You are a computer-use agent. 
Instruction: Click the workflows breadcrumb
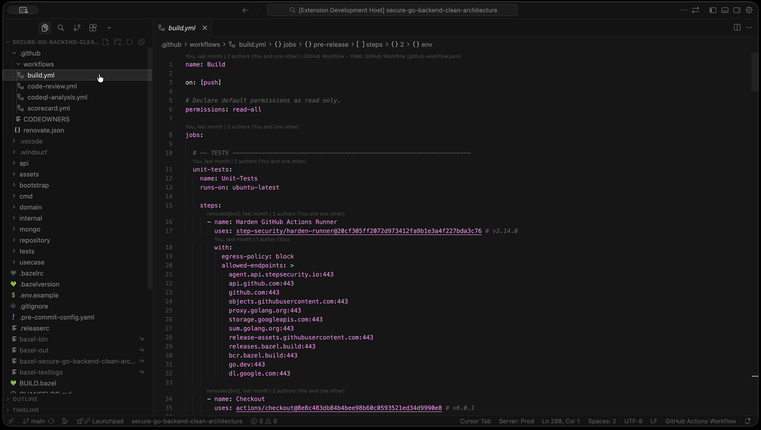[x=204, y=45]
